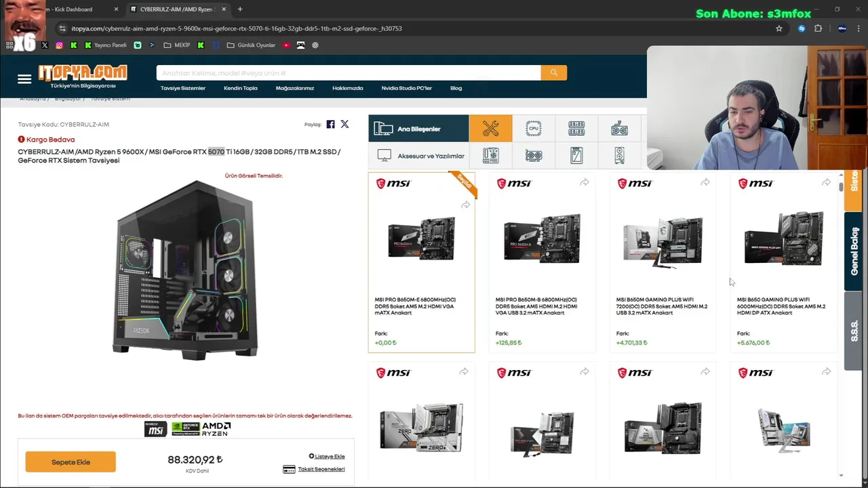This screenshot has width=868, height=488.
Task: Select the SSD storage category icon
Action: (x=576, y=156)
